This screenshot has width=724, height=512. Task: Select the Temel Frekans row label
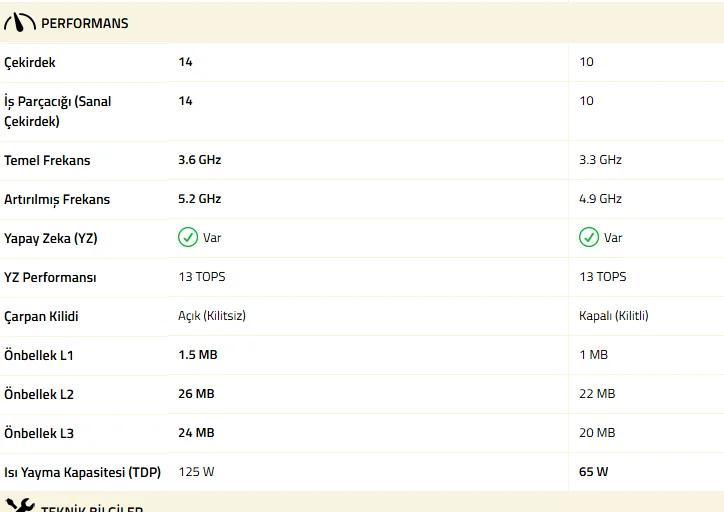point(47,160)
